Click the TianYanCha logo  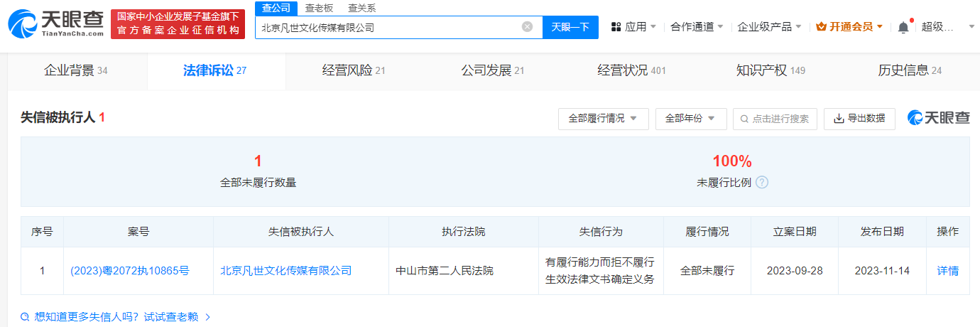(x=55, y=24)
